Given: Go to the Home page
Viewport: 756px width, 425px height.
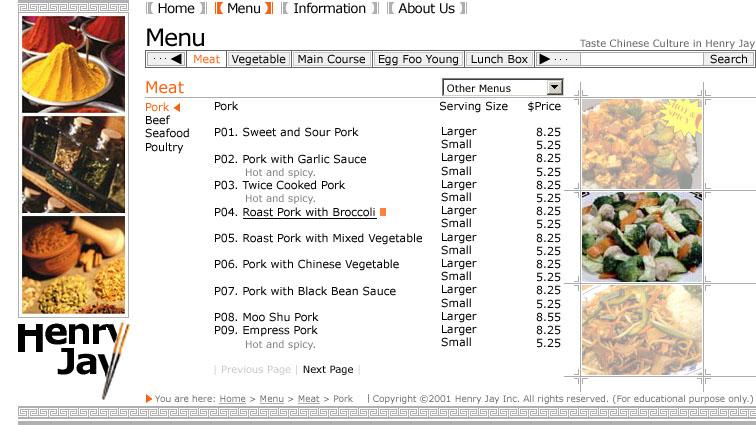Looking at the screenshot, I should point(176,9).
